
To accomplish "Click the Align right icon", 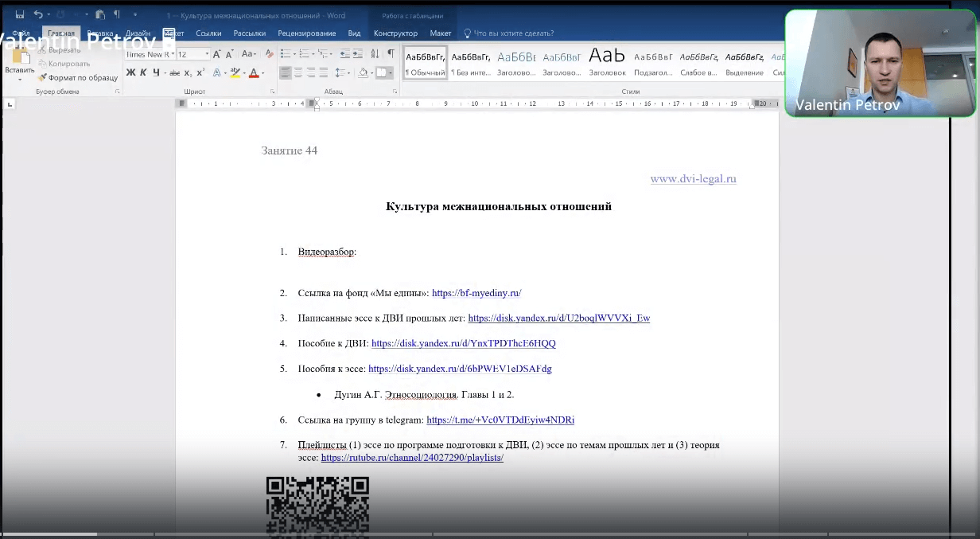I will 311,72.
